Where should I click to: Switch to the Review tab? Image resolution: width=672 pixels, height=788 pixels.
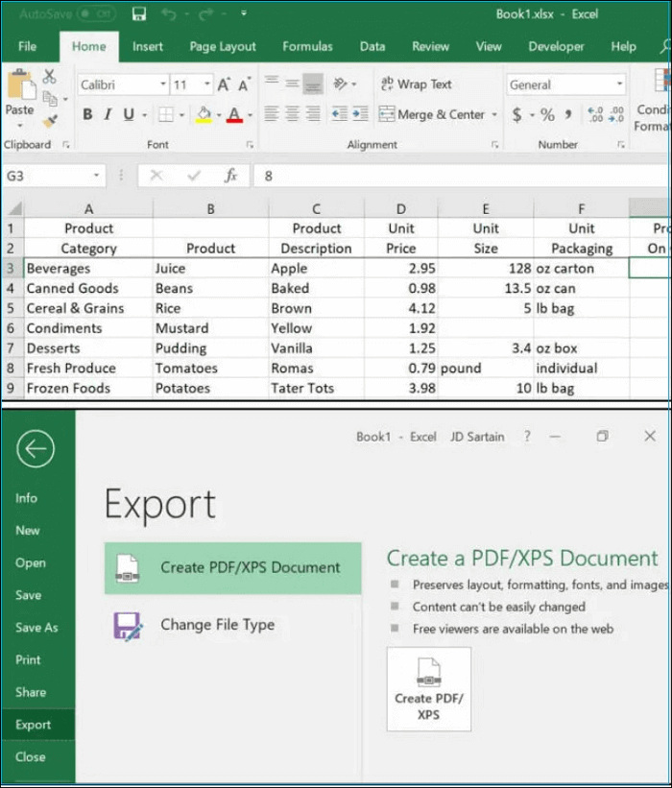431,47
